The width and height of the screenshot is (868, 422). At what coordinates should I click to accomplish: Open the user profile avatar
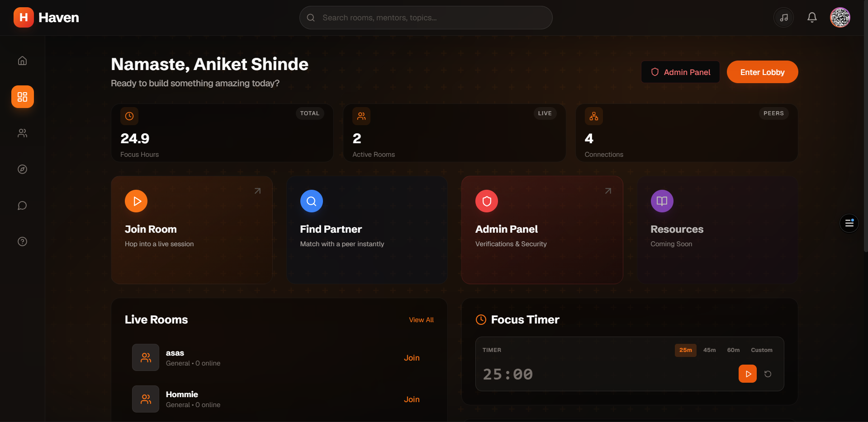pos(840,18)
